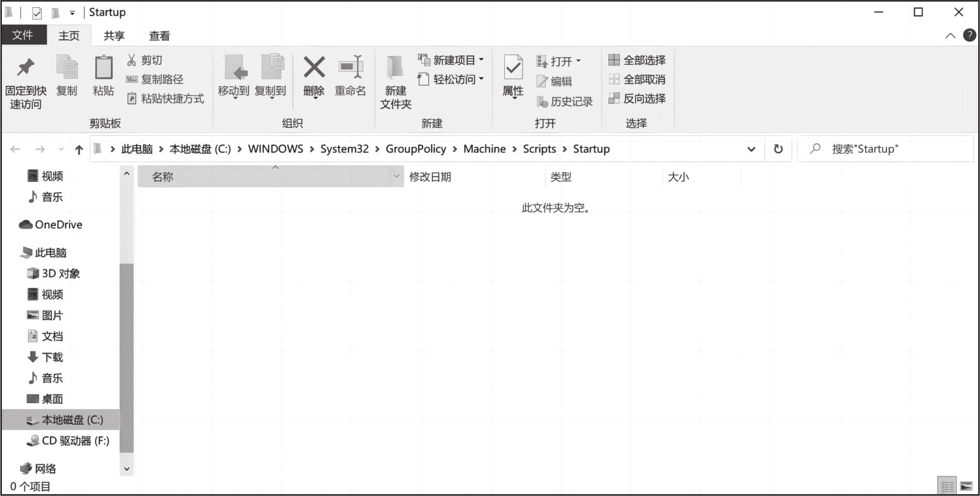Select OneDrive in the navigation pane
The height and width of the screenshot is (496, 980).
tap(51, 225)
